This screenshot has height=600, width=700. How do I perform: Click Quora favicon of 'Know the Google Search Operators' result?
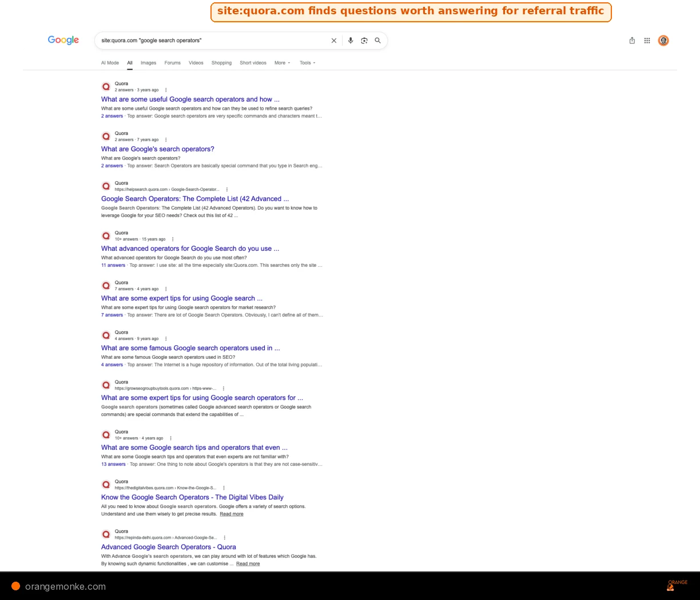pyautogui.click(x=106, y=484)
